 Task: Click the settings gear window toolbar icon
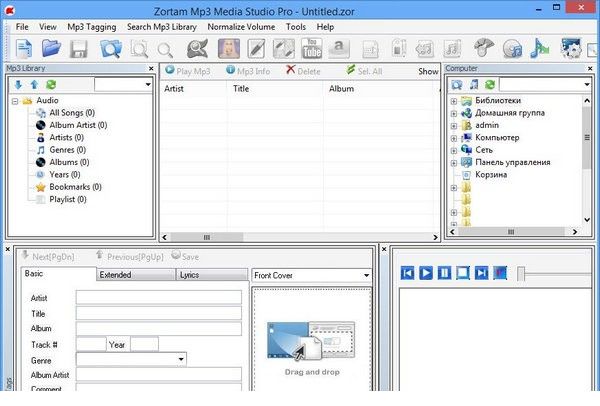click(571, 48)
